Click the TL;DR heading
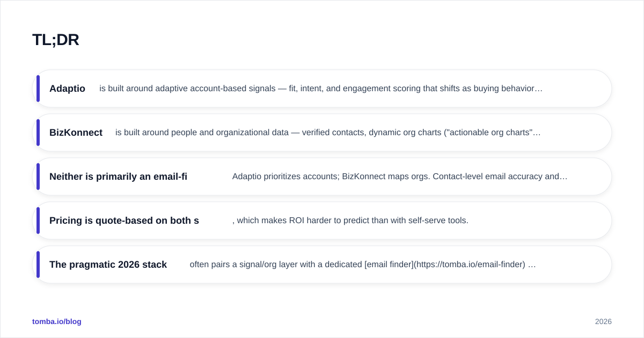The height and width of the screenshot is (338, 644). [x=56, y=40]
